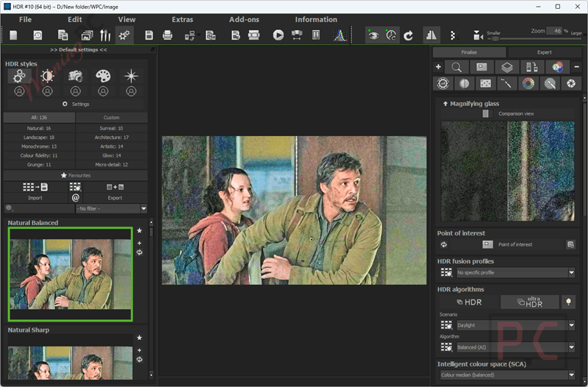Click the aperture shutter icon
The image size is (588, 387).
coord(571,83)
